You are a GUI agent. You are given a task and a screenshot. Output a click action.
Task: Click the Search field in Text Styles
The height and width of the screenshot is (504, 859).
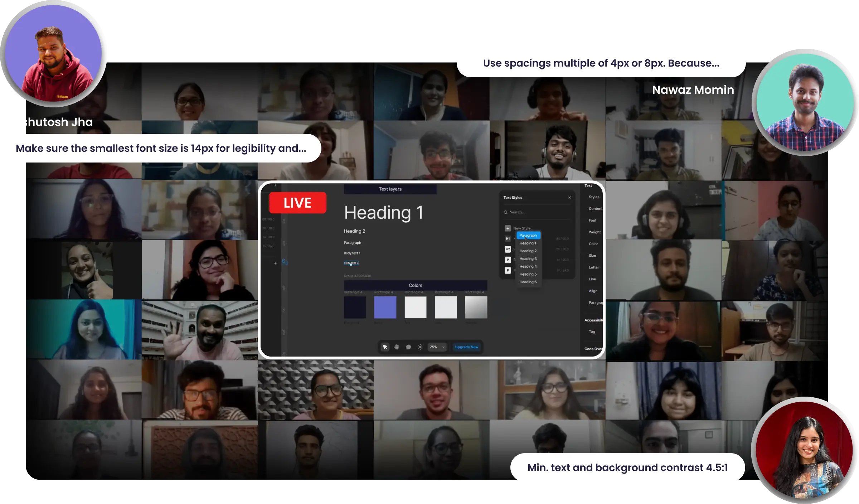[x=536, y=212]
